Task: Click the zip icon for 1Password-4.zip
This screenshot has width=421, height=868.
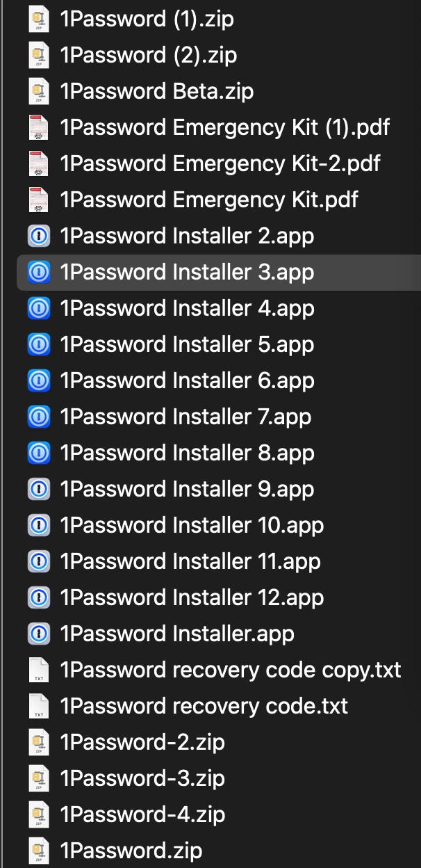Action: click(x=39, y=814)
